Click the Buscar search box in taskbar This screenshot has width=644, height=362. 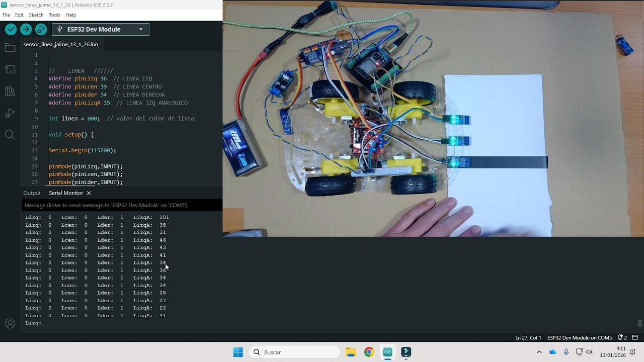coord(295,352)
